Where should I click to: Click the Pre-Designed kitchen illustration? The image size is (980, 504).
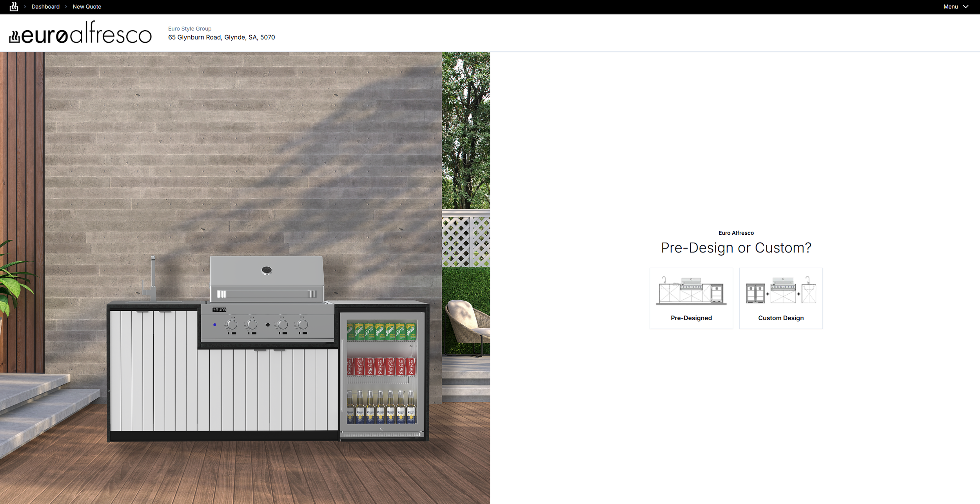tap(691, 291)
